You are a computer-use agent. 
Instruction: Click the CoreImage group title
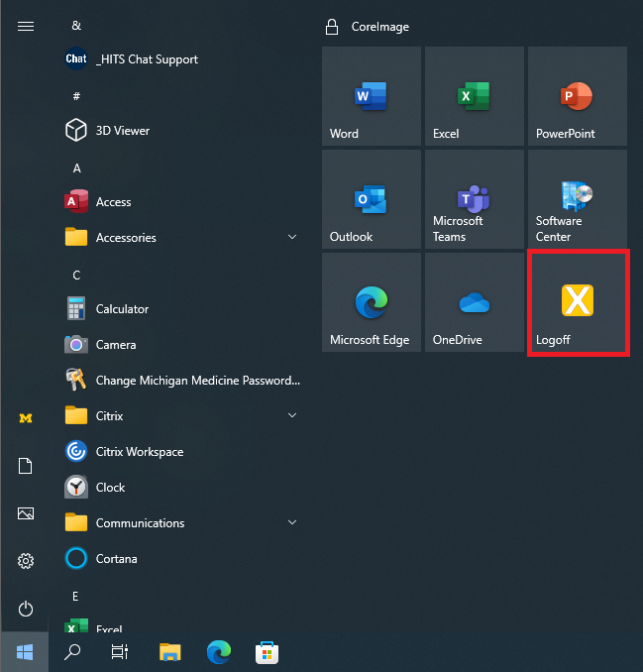point(380,27)
